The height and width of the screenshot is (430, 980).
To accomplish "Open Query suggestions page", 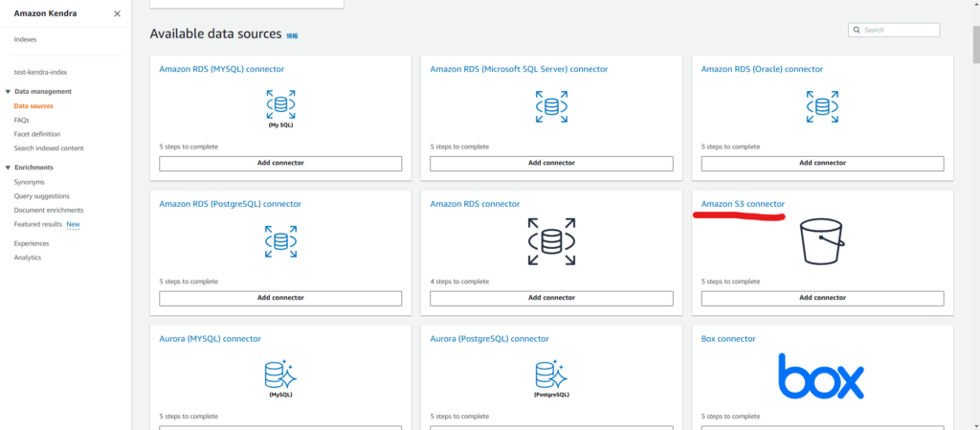I will point(42,195).
